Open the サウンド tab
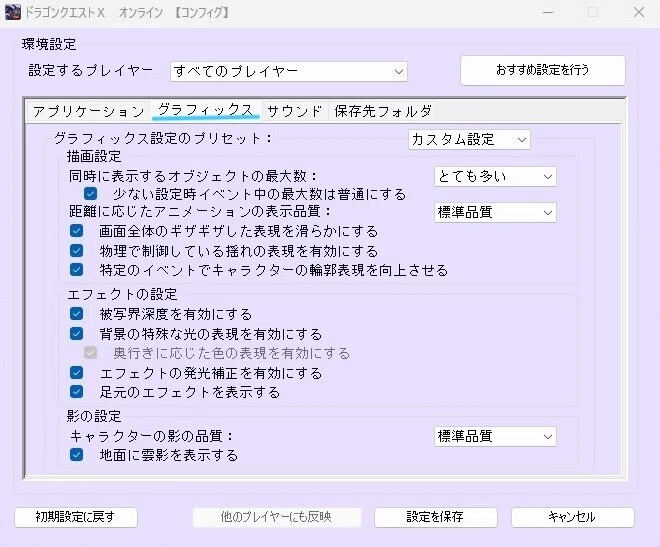Image resolution: width=660 pixels, height=547 pixels. point(295,111)
